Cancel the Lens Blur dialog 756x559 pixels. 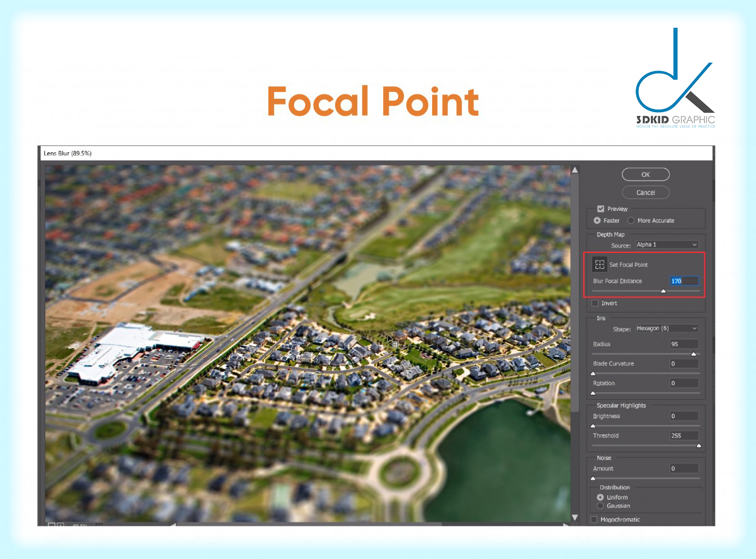point(645,192)
